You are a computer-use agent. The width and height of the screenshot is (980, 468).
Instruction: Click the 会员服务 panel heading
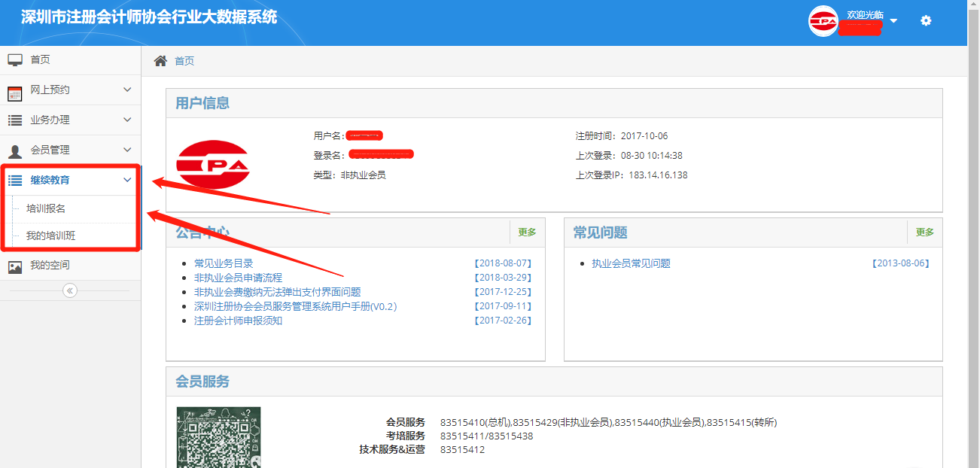tap(202, 381)
